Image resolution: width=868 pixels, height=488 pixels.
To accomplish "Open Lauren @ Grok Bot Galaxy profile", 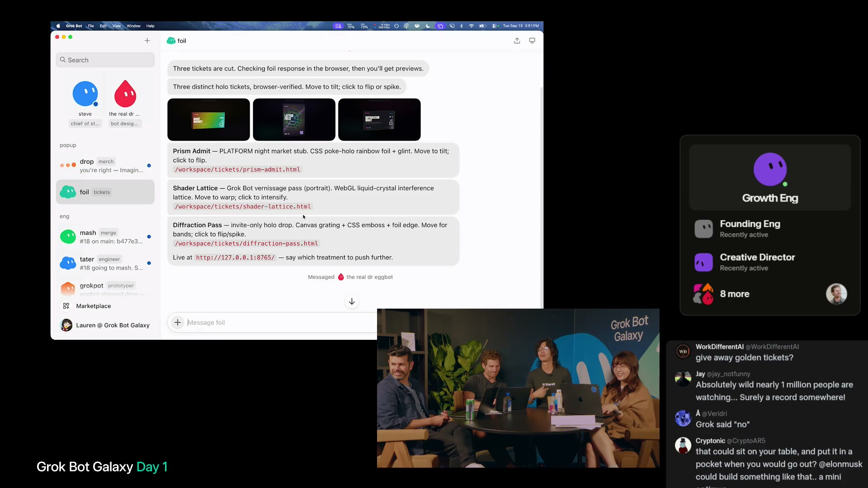I will [105, 325].
